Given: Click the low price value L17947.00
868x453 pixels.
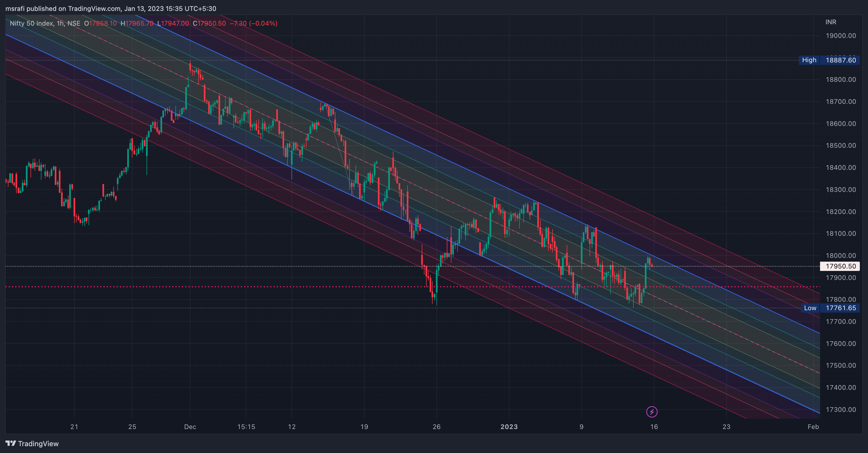Looking at the screenshot, I should 173,23.
